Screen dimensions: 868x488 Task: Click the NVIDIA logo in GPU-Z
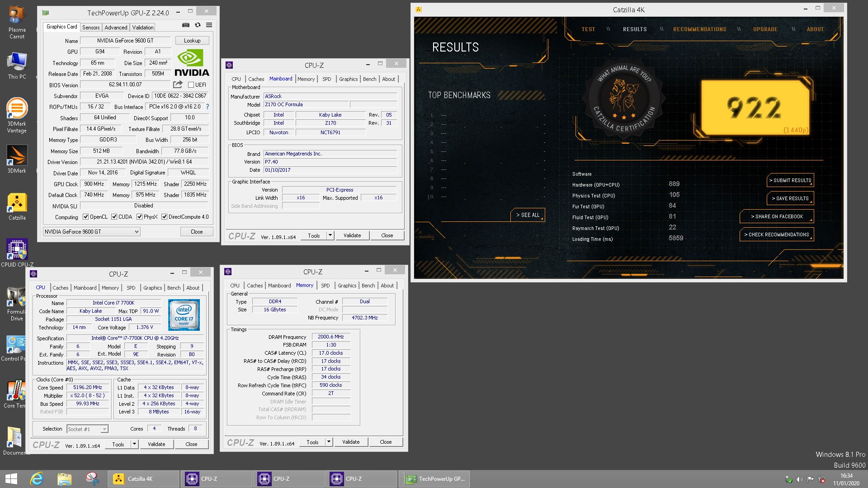[192, 63]
